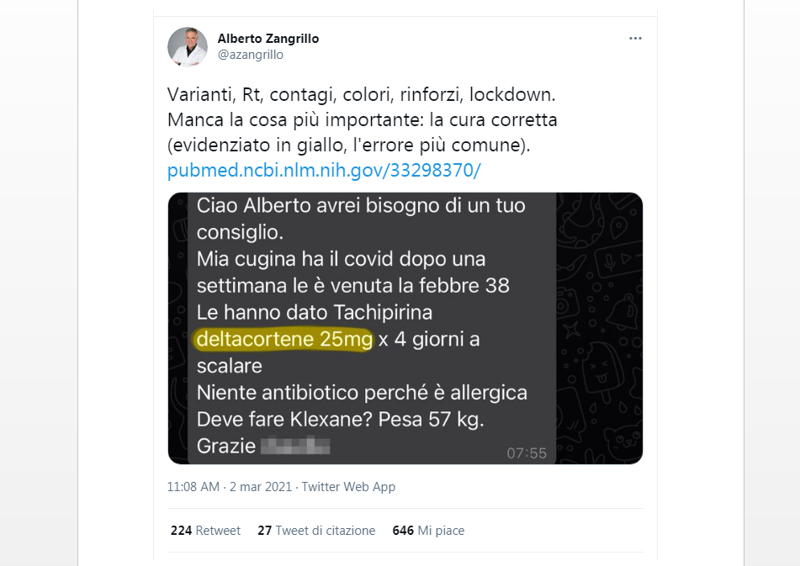
Task: Click the doodle-patterned chat background beside the message
Action: [599, 328]
